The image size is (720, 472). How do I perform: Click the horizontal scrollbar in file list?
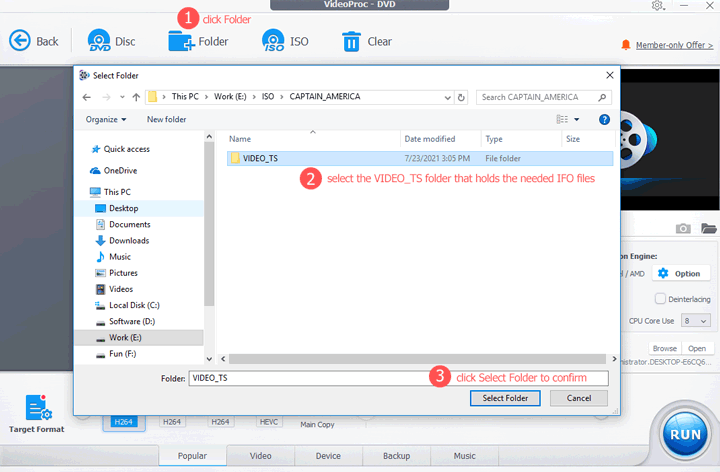tap(417, 359)
